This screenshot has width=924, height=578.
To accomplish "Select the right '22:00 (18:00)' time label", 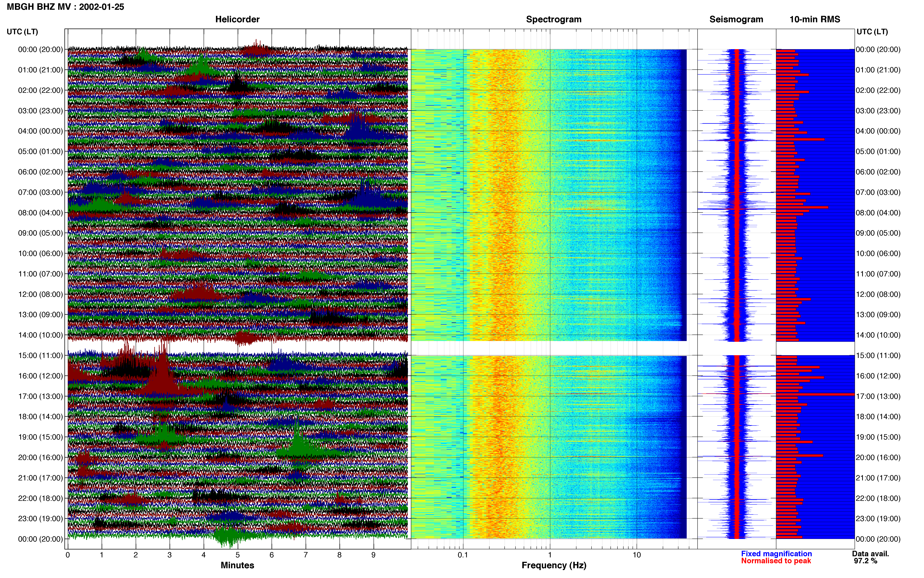I will [878, 498].
